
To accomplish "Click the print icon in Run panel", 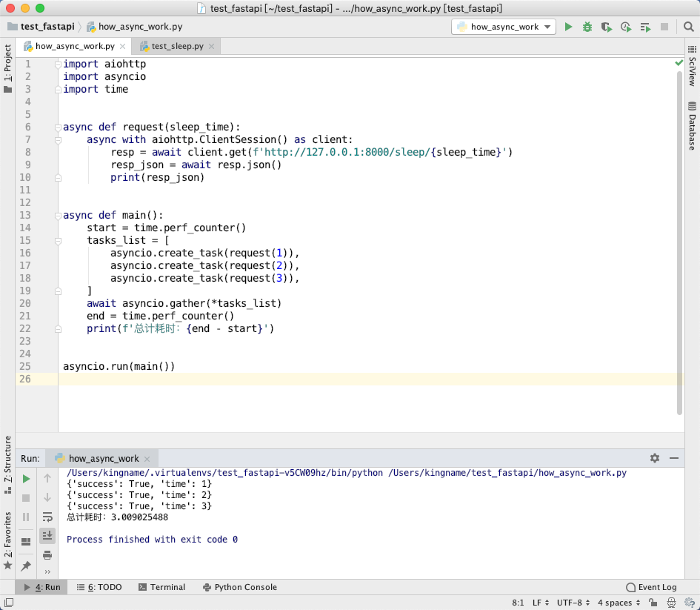I will point(47,555).
